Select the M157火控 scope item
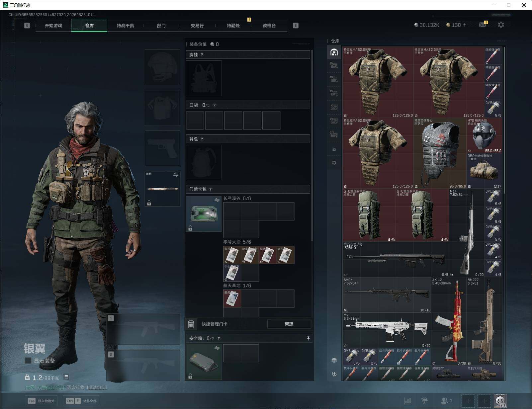The height and width of the screenshot is (409, 532). coord(485,373)
